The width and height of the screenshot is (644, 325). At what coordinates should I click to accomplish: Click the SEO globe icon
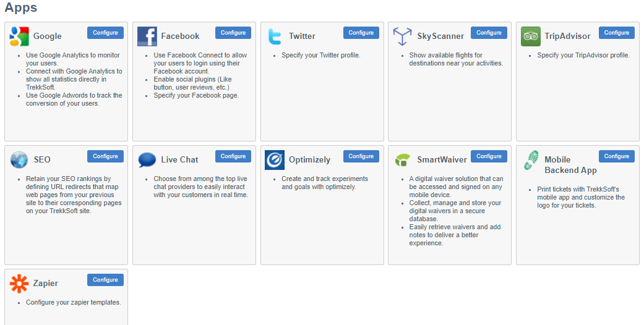coord(19,159)
